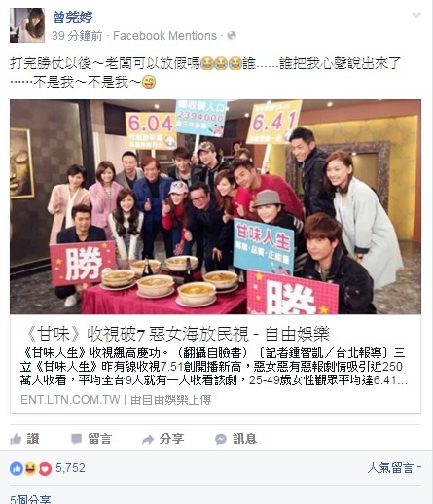
Task: Click the 39 分鐘前 timestamp link
Action: pyautogui.click(x=77, y=36)
